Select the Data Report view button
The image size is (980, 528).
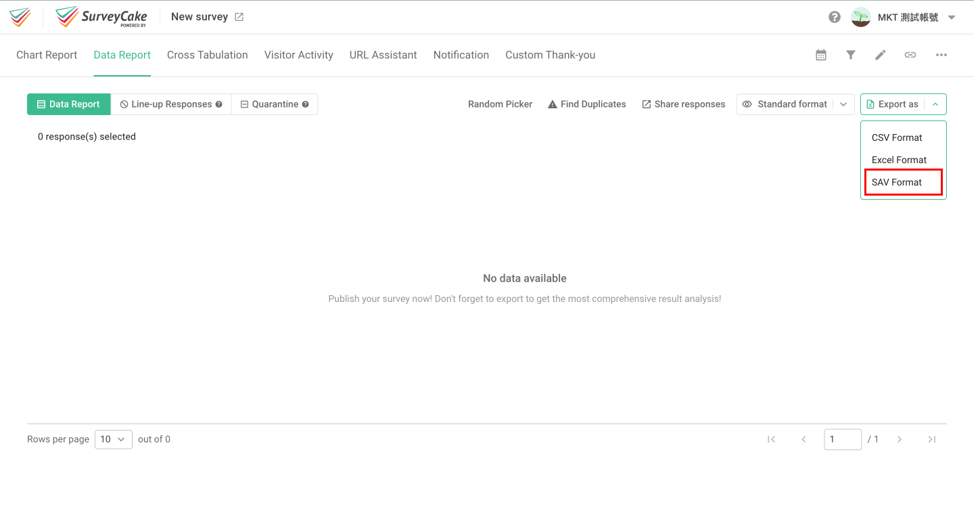(x=68, y=104)
